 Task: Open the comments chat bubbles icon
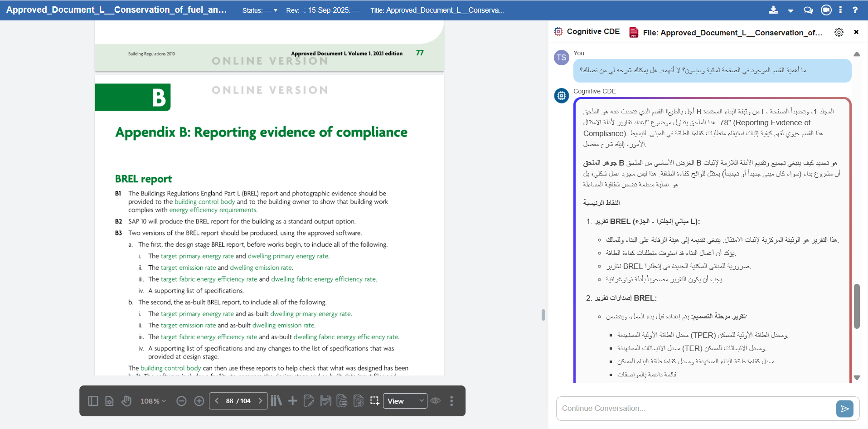808,10
